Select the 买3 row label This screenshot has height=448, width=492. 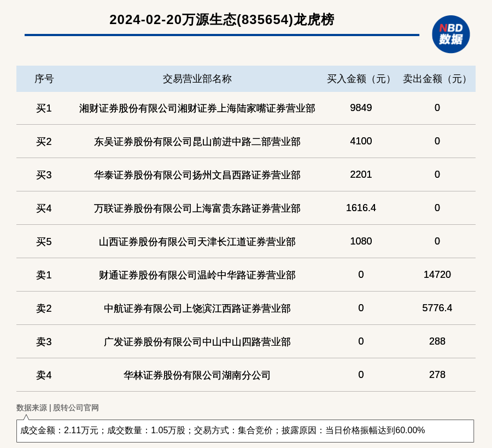point(44,175)
